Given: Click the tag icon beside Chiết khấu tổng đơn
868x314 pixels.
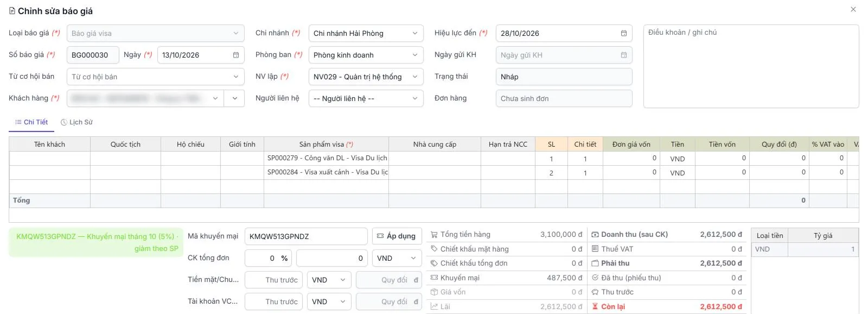Looking at the screenshot, I should [x=434, y=263].
